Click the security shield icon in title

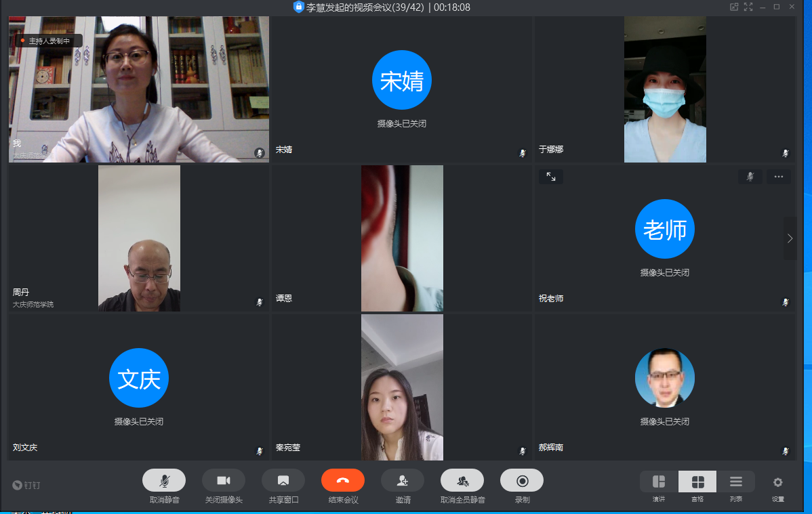(x=298, y=7)
